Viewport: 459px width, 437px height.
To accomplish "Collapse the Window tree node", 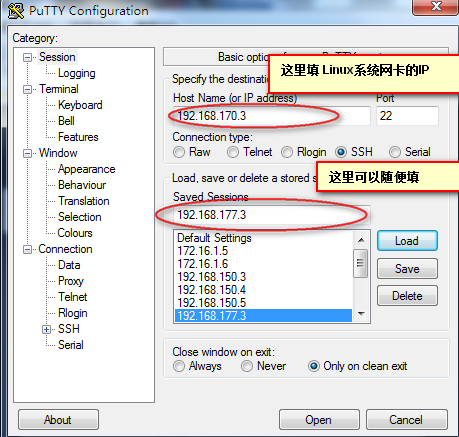I will point(27,153).
